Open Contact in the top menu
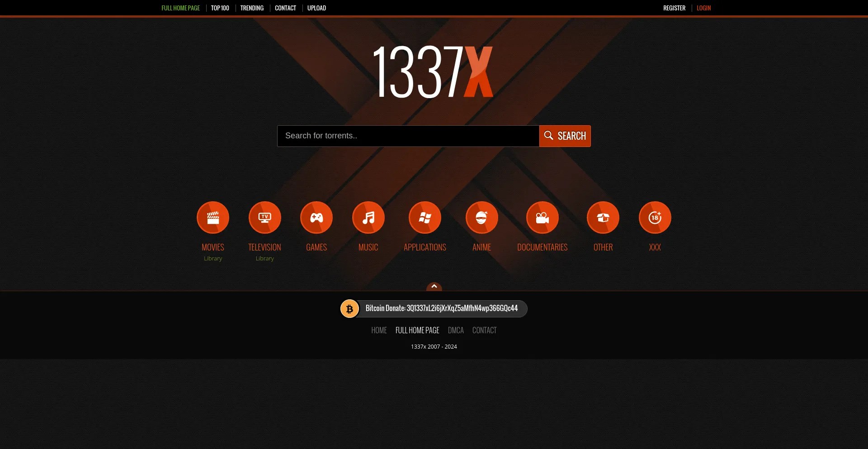This screenshot has width=868, height=449. (286, 8)
